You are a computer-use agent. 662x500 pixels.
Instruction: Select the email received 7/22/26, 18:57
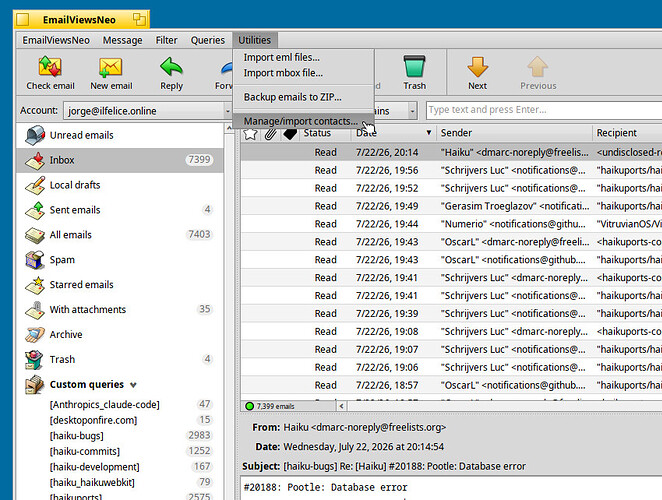[x=451, y=385]
